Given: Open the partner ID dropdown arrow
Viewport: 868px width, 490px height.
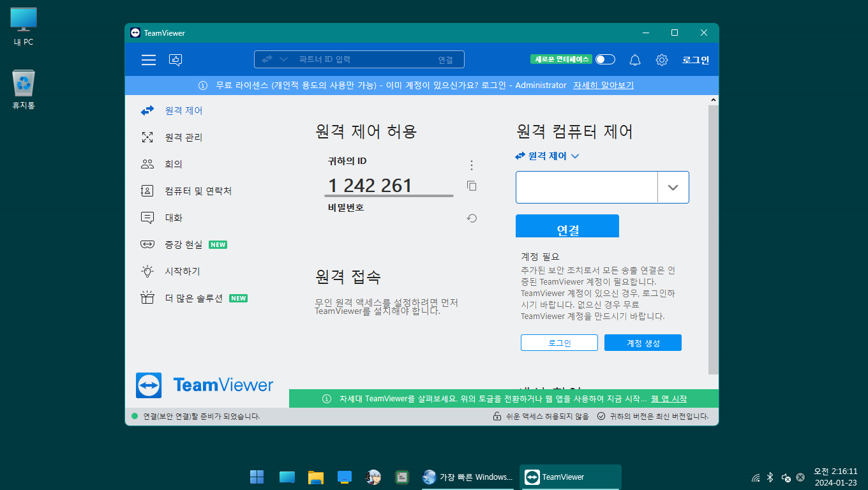Looking at the screenshot, I should [673, 188].
